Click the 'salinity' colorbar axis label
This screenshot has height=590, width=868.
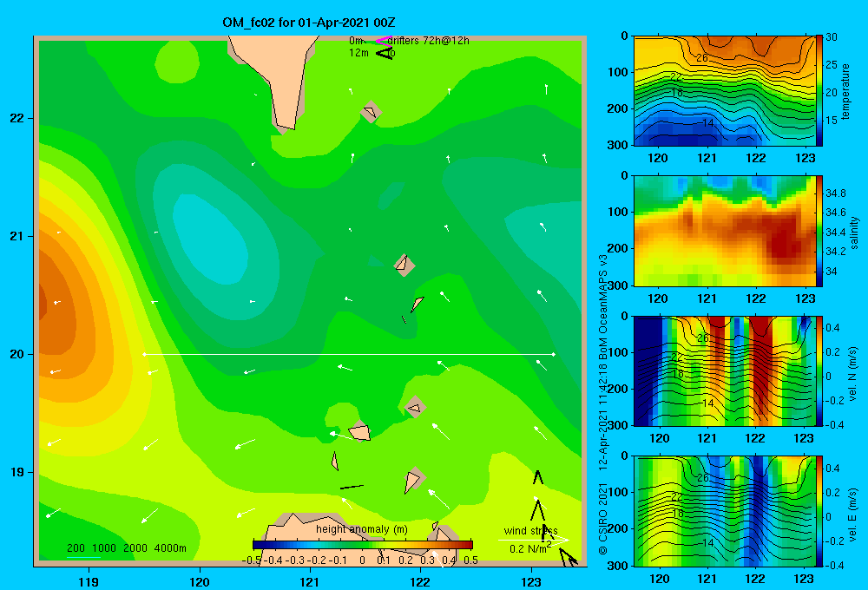854,233
